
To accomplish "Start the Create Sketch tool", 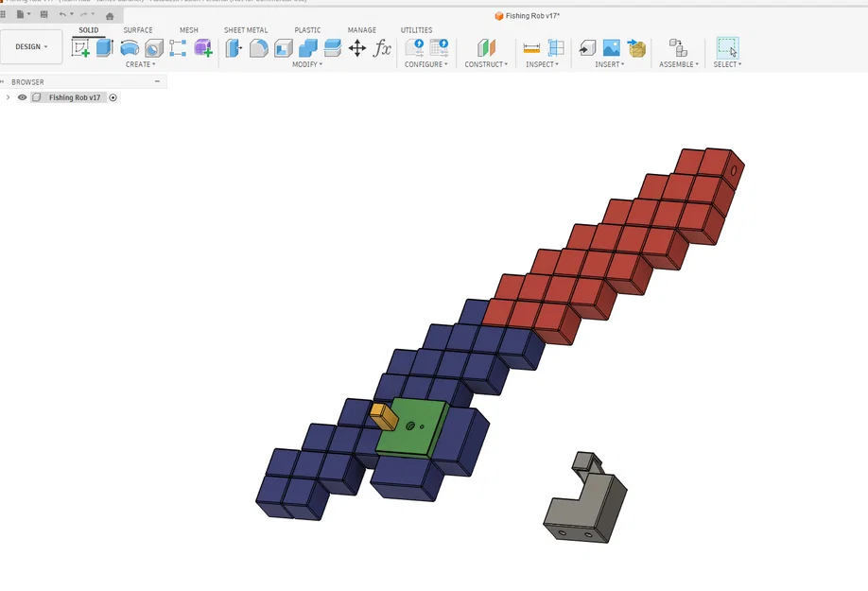I will (x=80, y=48).
